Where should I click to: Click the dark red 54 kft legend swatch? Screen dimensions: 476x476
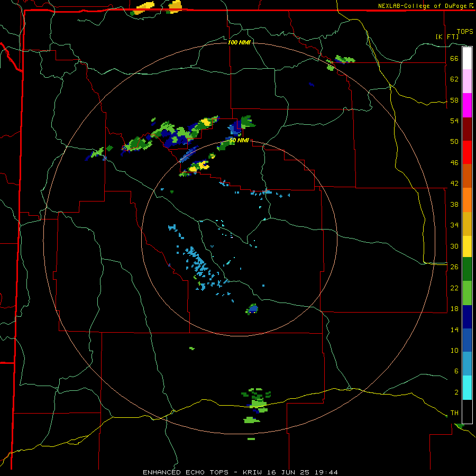click(x=467, y=129)
